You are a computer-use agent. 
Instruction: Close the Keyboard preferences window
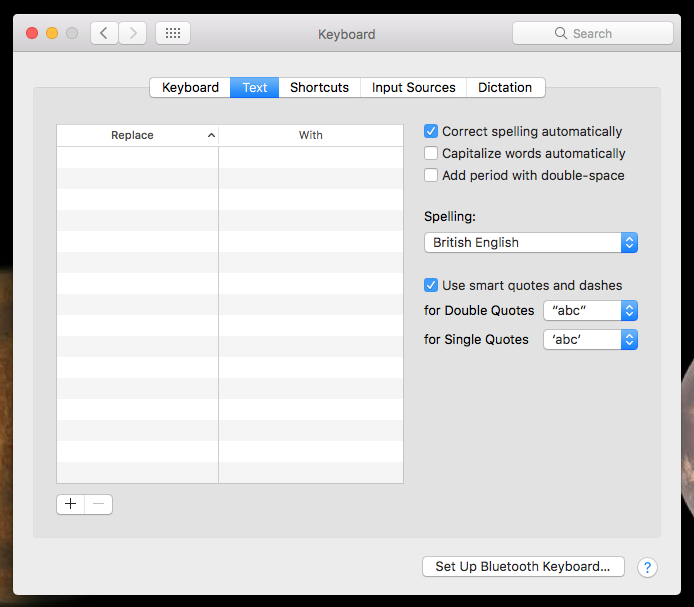[x=32, y=33]
